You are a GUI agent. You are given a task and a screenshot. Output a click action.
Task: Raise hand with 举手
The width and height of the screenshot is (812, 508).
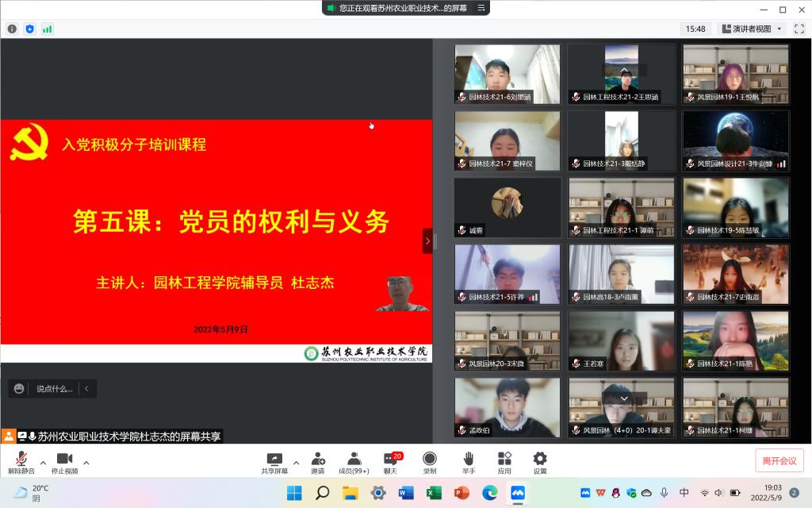click(x=469, y=463)
